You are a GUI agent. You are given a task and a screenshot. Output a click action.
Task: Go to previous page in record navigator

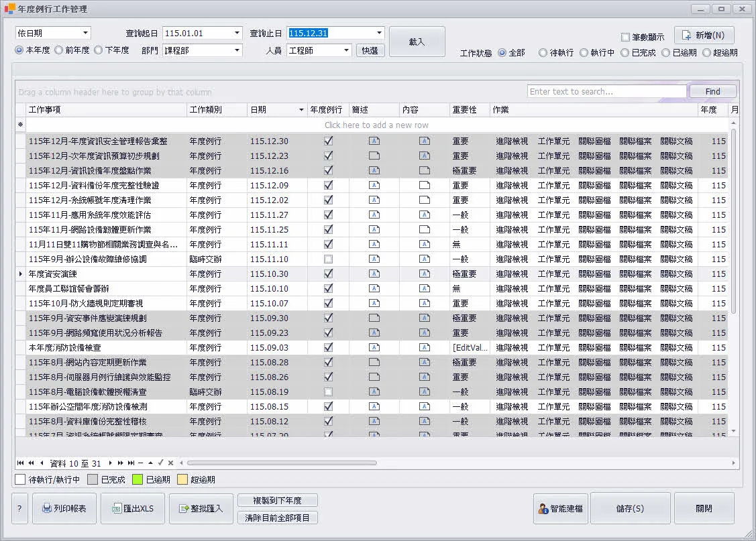[x=32, y=463]
